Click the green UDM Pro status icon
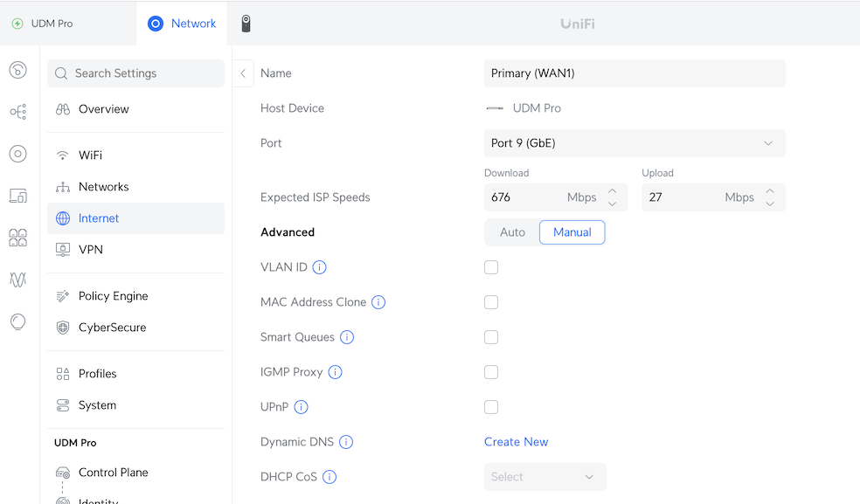The image size is (860, 504). [x=17, y=24]
